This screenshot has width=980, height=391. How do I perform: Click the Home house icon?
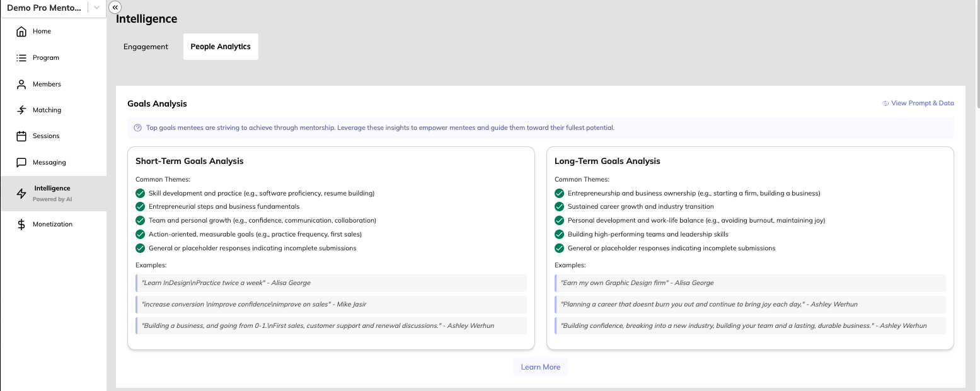[21, 32]
